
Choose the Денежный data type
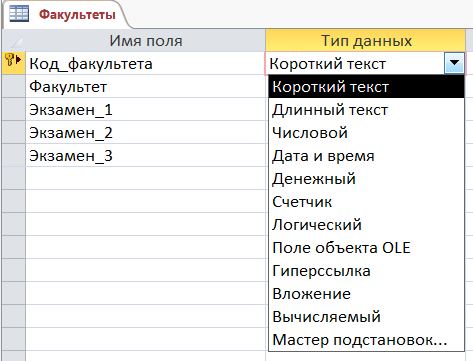(366, 179)
